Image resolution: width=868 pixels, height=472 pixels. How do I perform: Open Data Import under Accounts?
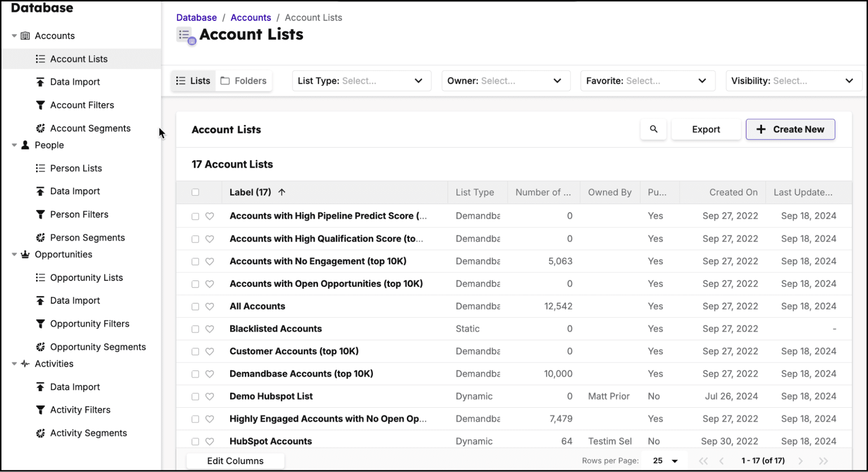click(x=74, y=82)
